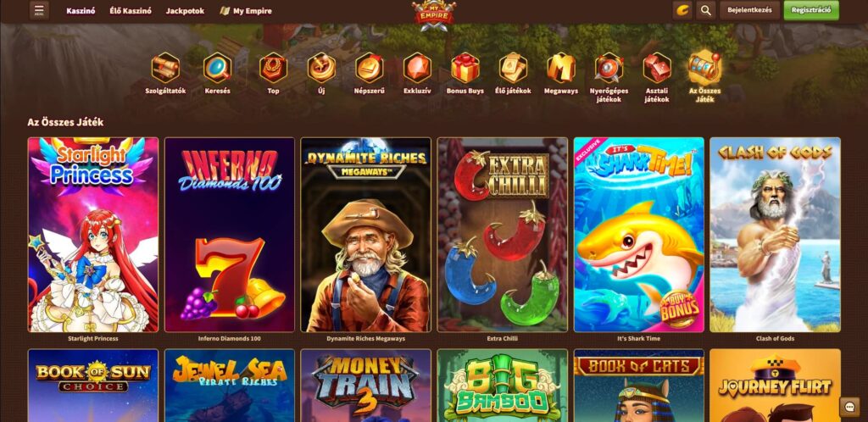Open the Élő játékok category icon
Image resolution: width=868 pixels, height=422 pixels.
pyautogui.click(x=513, y=68)
